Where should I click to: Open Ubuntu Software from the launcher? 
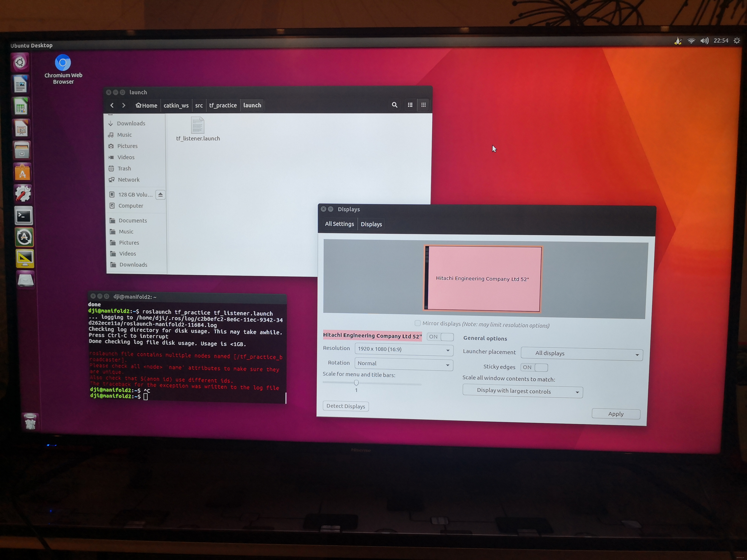pyautogui.click(x=22, y=173)
